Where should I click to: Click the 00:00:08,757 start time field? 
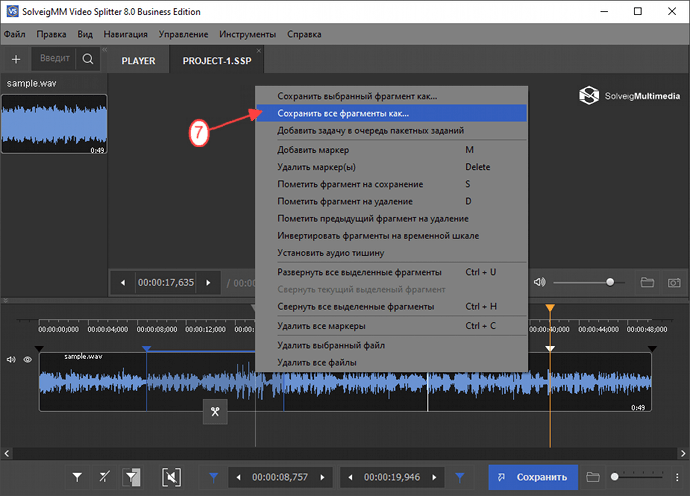[x=280, y=478]
